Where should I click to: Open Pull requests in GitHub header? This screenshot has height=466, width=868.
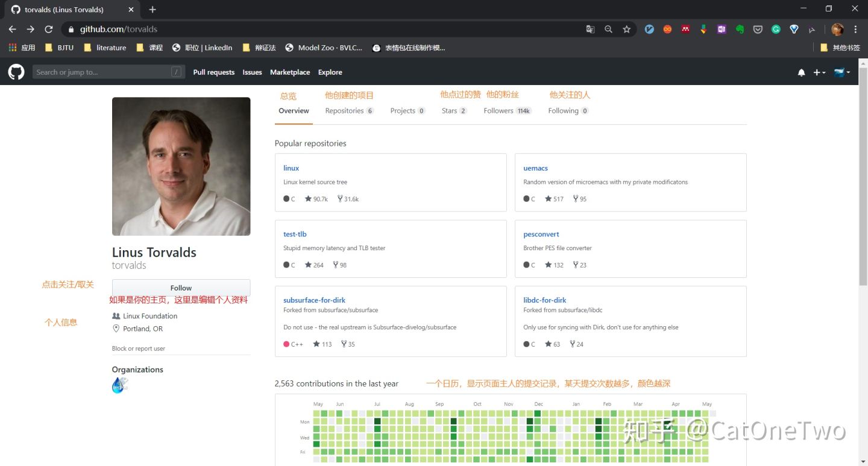[214, 72]
